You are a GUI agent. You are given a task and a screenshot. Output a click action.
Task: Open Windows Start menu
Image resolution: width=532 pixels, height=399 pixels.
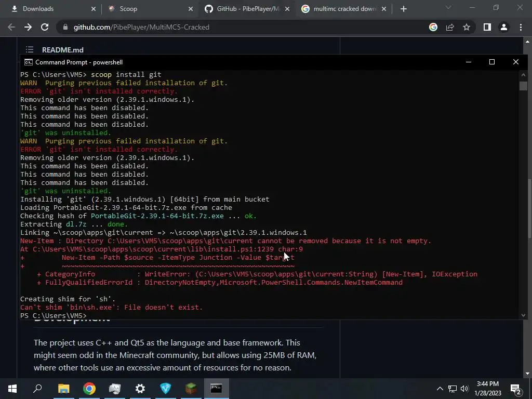click(x=12, y=389)
